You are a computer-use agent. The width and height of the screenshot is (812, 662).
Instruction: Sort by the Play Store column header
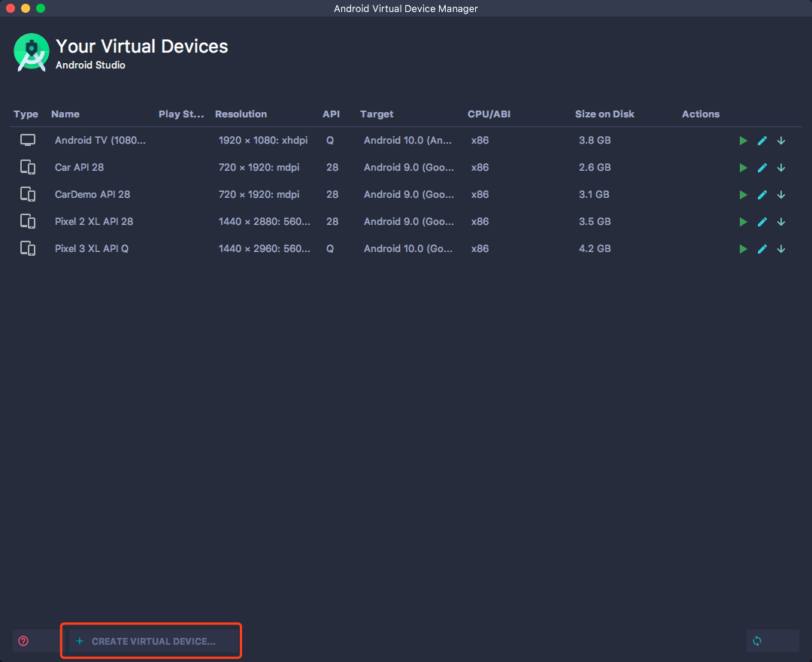point(181,114)
